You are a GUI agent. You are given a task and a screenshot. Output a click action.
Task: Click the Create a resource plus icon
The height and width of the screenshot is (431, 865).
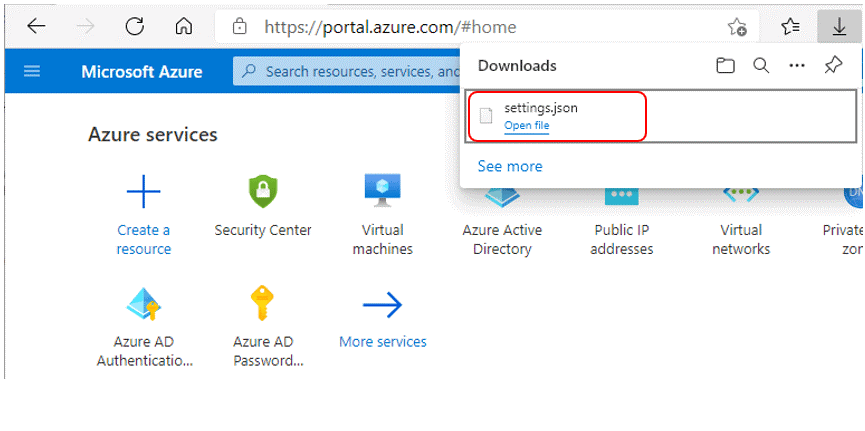pyautogui.click(x=143, y=191)
